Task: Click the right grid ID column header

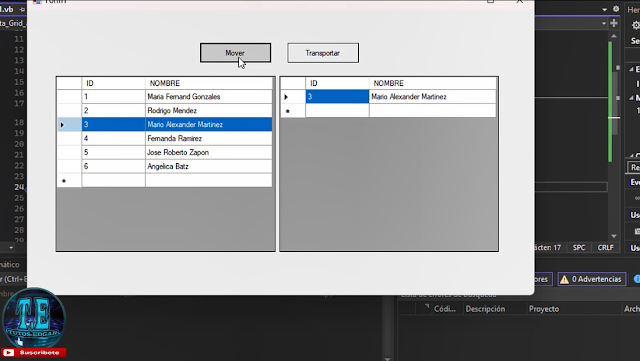Action: point(338,83)
